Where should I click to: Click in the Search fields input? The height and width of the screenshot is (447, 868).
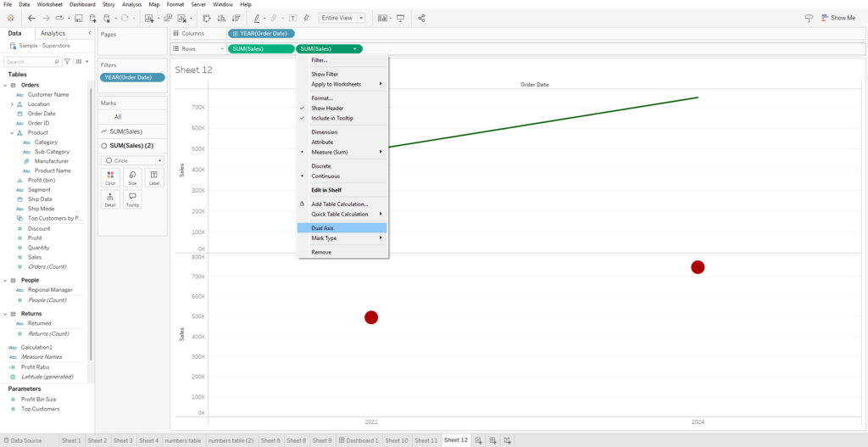(33, 61)
